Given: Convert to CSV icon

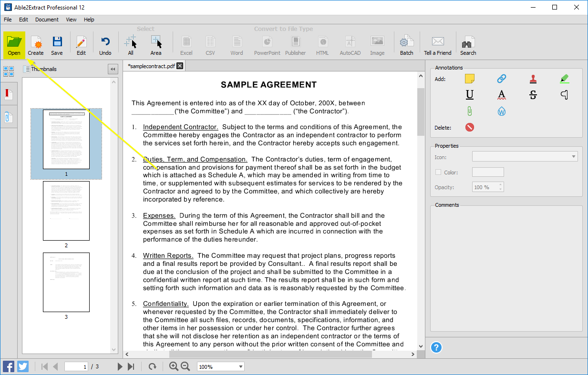Looking at the screenshot, I should [210, 45].
